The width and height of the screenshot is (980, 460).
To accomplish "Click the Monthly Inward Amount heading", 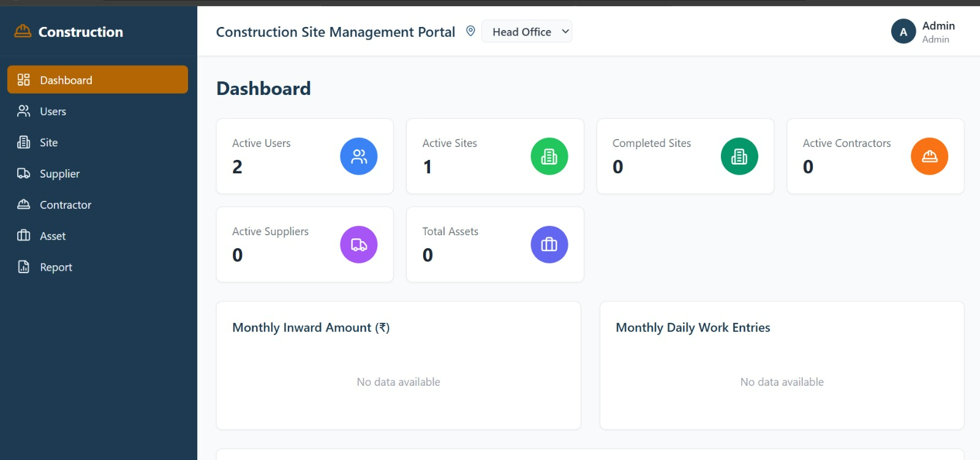I will pyautogui.click(x=311, y=328).
